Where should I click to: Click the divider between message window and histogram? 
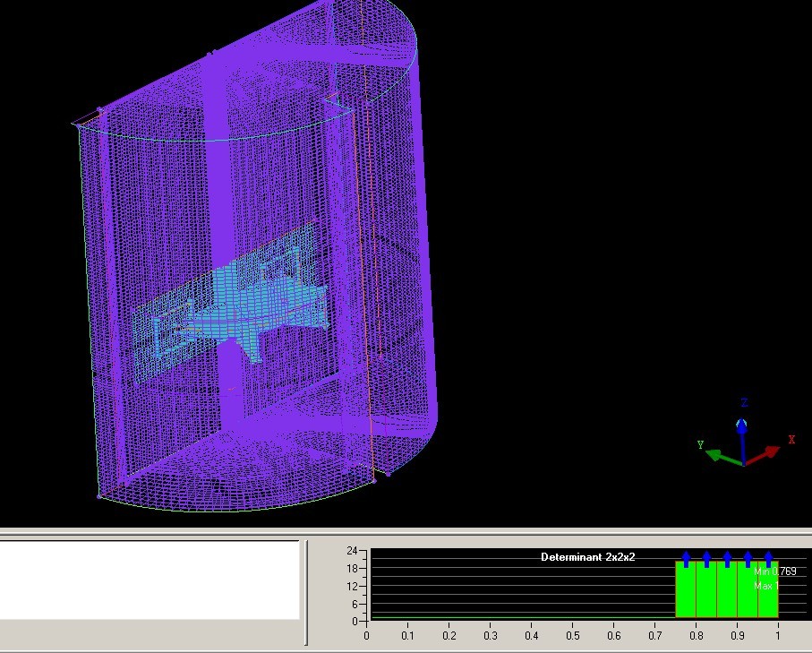306,591
